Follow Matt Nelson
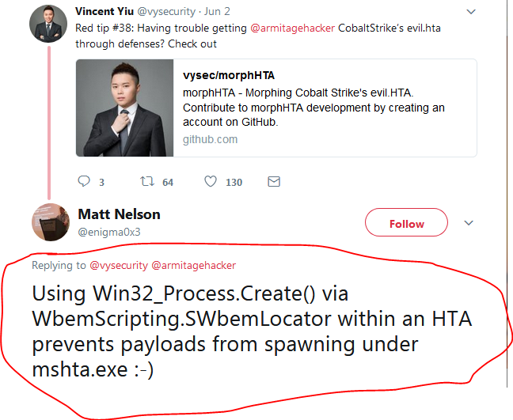The image size is (513, 420). pos(406,222)
